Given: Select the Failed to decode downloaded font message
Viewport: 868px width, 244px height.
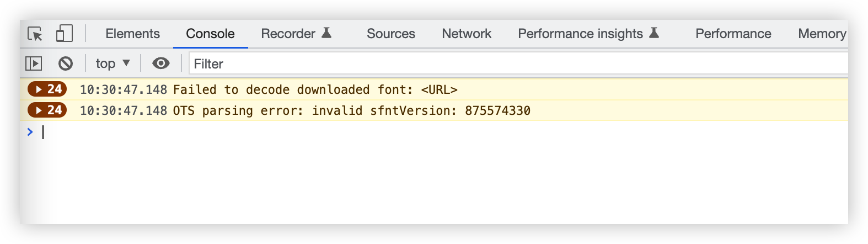Looking at the screenshot, I should tap(315, 89).
